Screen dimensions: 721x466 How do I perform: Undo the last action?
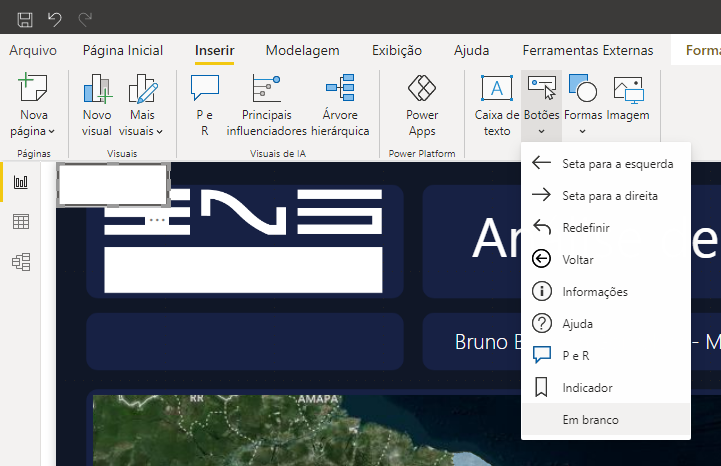[55, 20]
